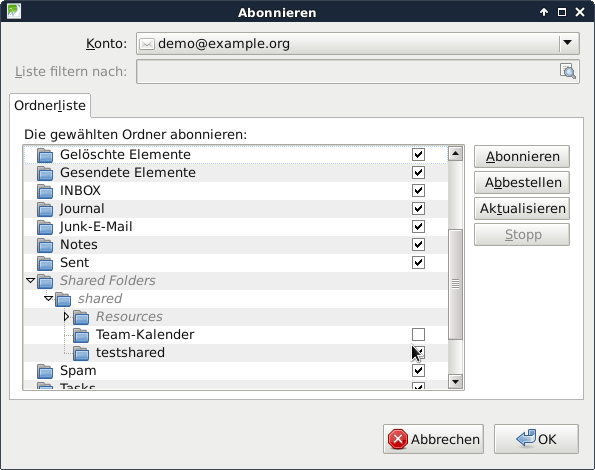Toggle the Notes folder checkbox
Viewport: 595px width, 470px height.
click(418, 245)
